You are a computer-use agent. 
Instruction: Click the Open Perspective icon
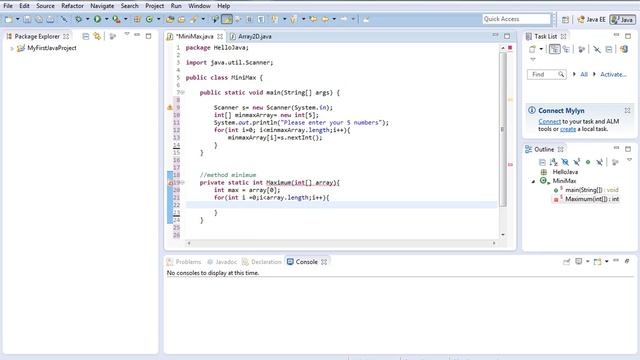pos(565,19)
